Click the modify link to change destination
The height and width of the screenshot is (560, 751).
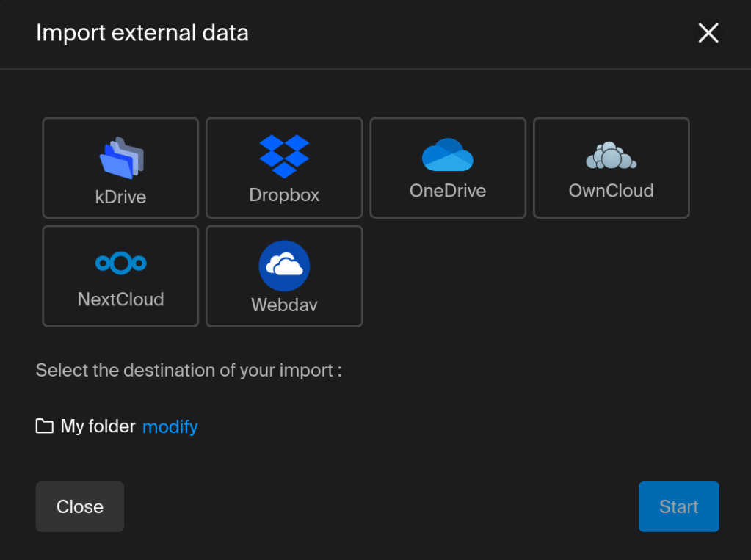[x=170, y=426]
